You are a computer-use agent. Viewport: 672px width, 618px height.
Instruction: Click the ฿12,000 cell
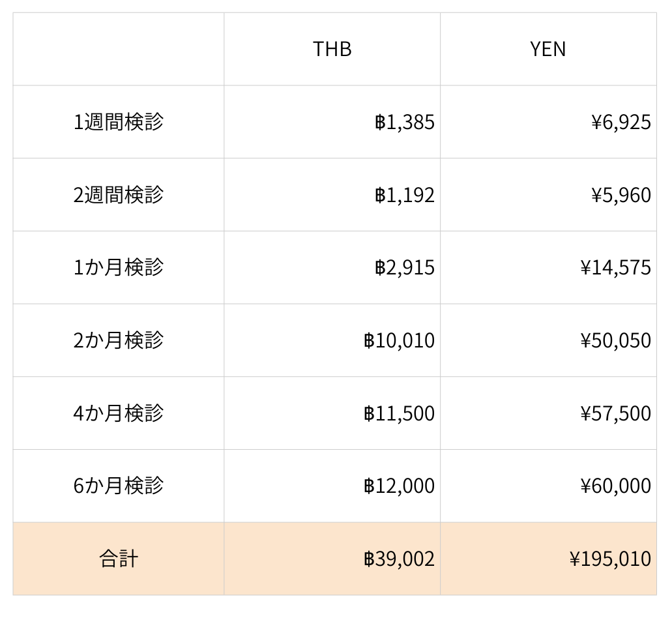coord(399,487)
